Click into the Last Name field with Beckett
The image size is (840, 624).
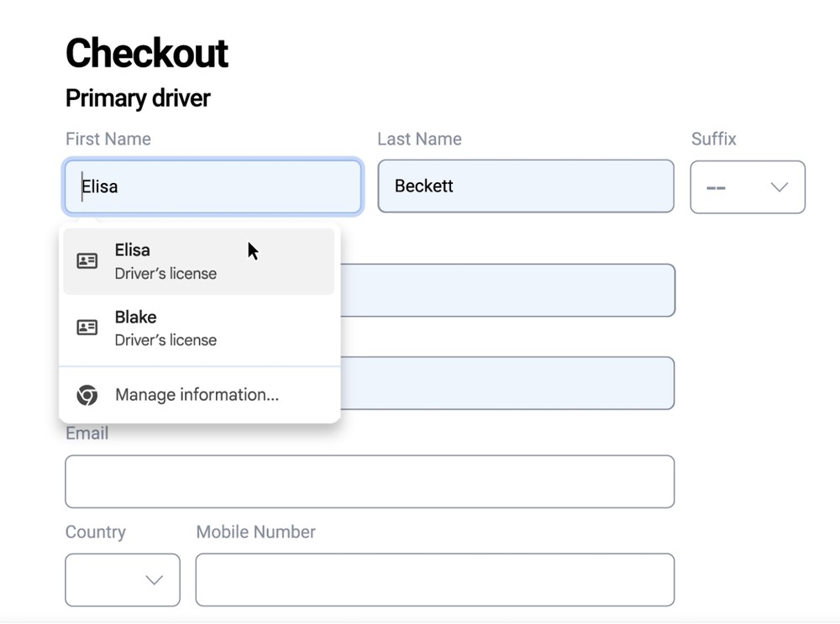coord(525,186)
